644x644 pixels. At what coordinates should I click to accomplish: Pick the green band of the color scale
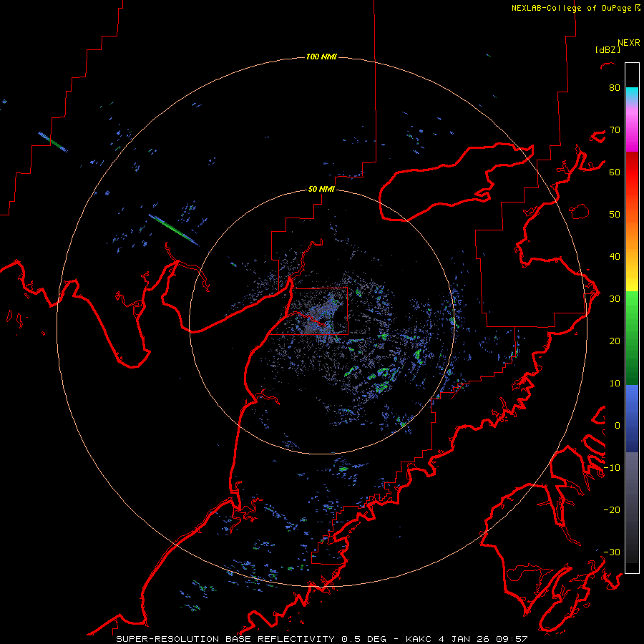[x=632, y=337]
